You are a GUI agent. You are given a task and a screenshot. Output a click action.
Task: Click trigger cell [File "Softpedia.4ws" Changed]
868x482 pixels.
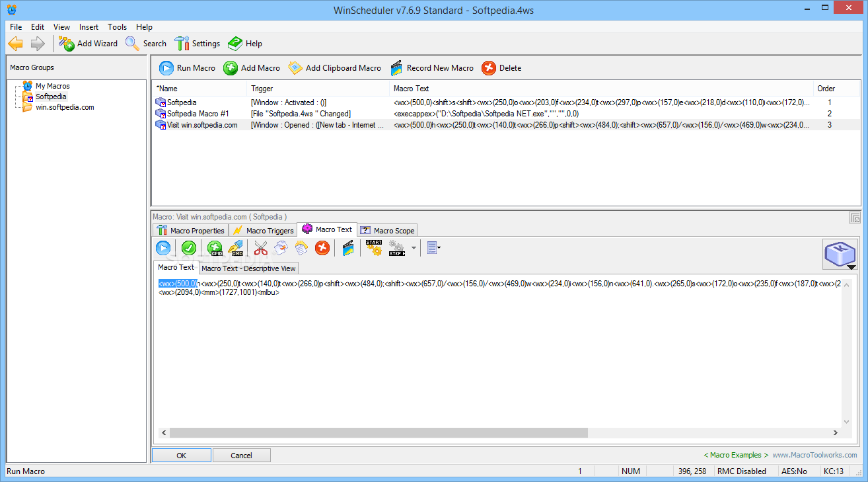(301, 114)
